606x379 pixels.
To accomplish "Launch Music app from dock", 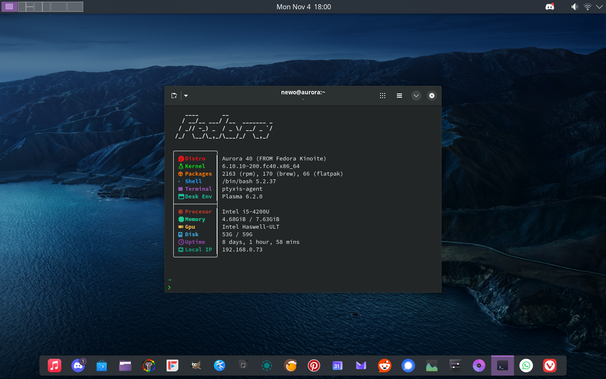I will pos(54,365).
